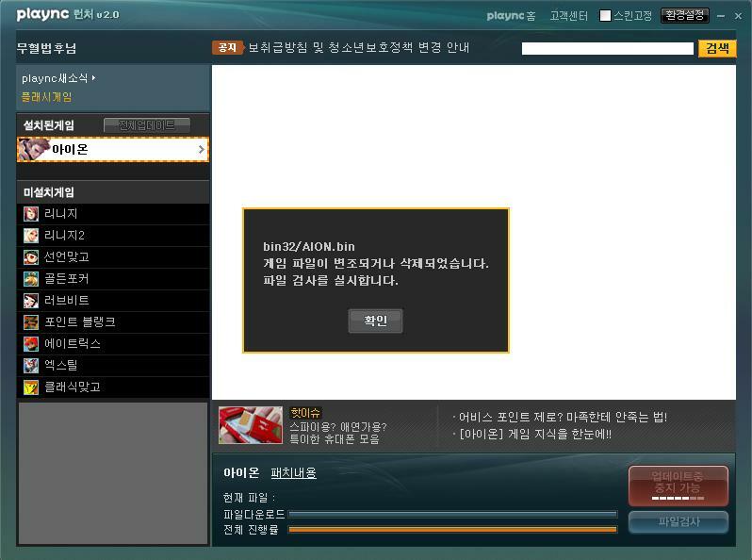
Task: Expand the plaync새소식 arrow
Action: (x=93, y=77)
